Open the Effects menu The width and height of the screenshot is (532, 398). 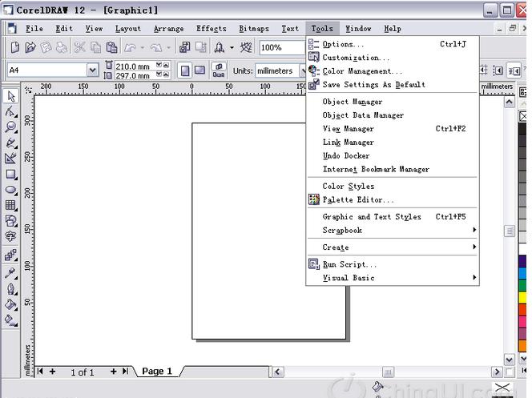[211, 29]
